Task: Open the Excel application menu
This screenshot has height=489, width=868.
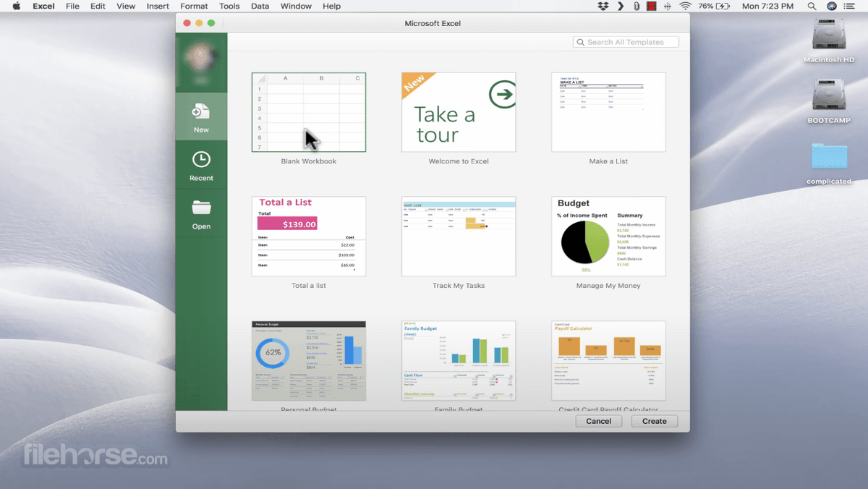Action: click(43, 7)
